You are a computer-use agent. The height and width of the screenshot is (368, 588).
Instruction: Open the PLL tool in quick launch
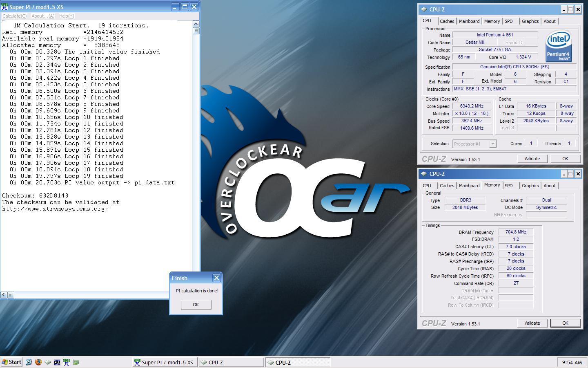pyautogui.click(x=57, y=362)
